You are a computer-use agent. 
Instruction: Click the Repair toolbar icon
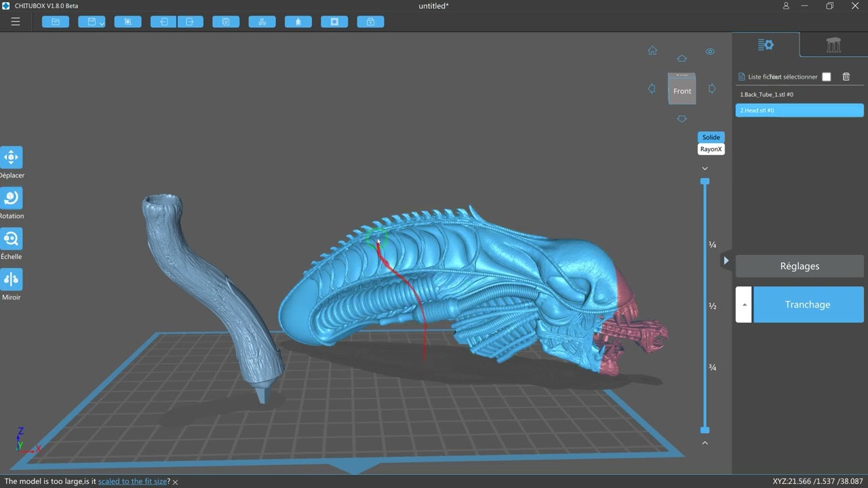tap(370, 22)
